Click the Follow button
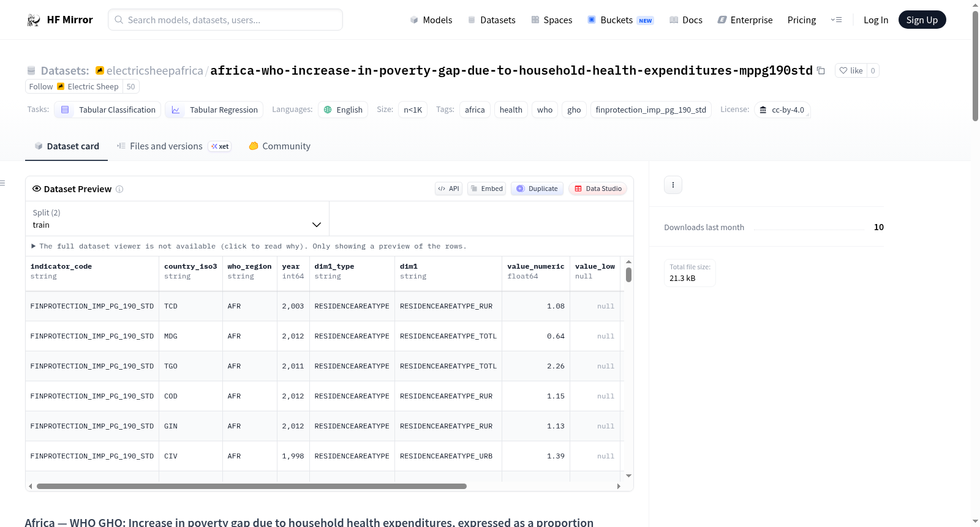The width and height of the screenshot is (980, 527). coord(41,86)
